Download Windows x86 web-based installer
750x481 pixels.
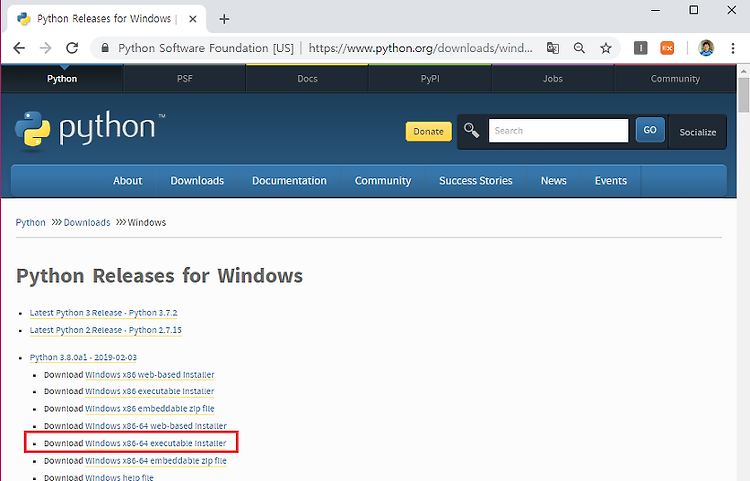click(x=150, y=375)
